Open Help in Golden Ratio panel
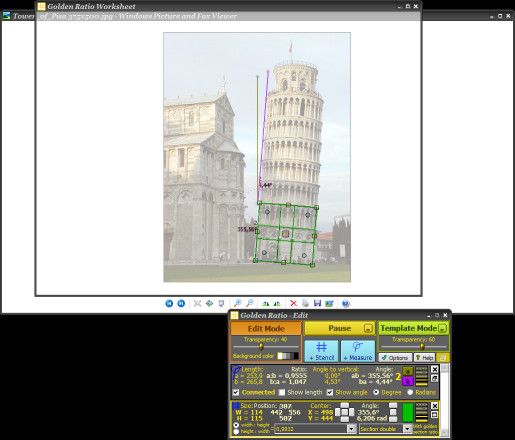The width and height of the screenshot is (515, 440). click(424, 358)
